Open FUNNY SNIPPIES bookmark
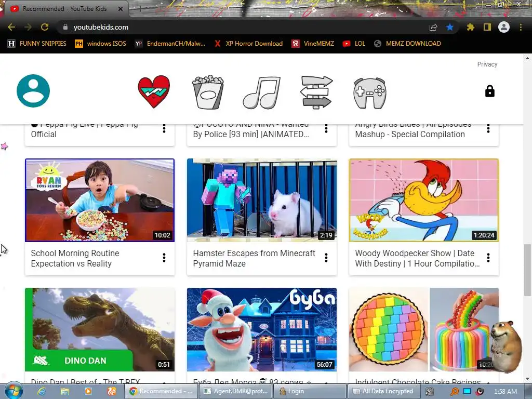 pos(37,44)
